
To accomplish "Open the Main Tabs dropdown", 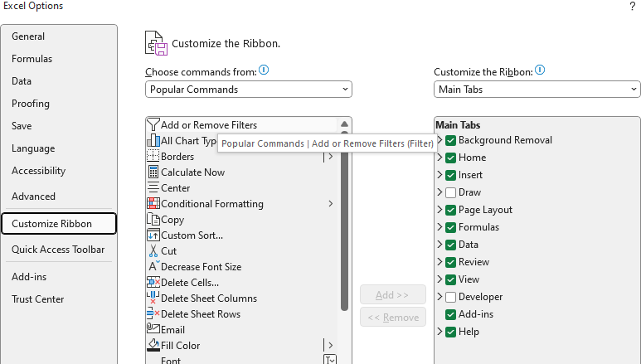I will tap(537, 90).
